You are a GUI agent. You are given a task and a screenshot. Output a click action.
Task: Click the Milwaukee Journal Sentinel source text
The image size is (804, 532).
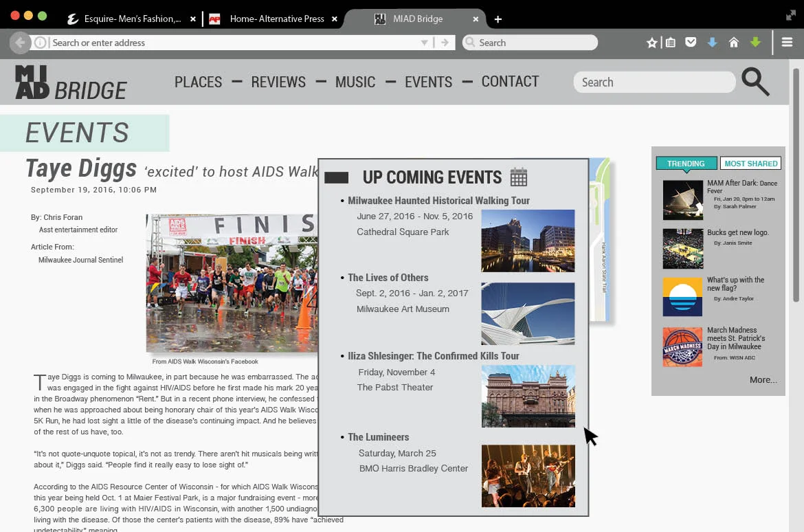pos(80,260)
